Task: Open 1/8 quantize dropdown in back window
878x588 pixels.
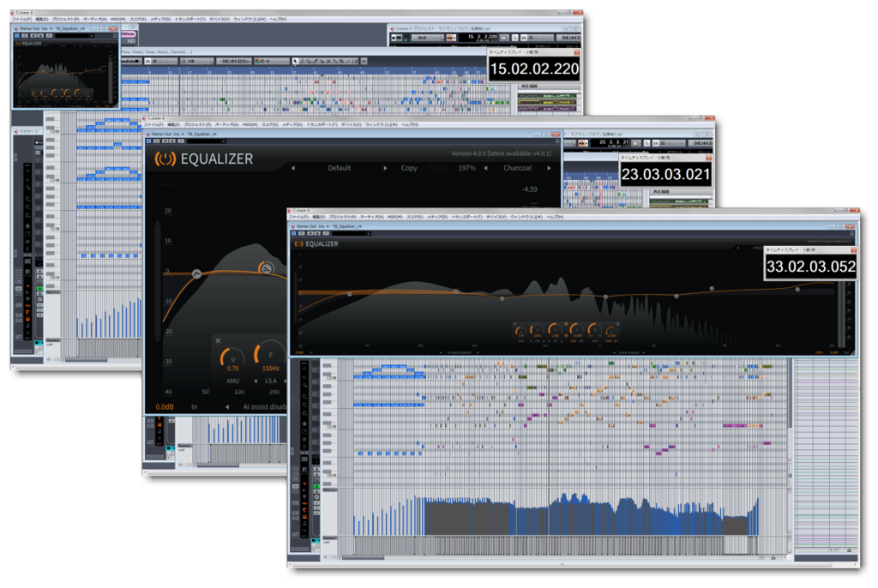Action: click(x=196, y=61)
